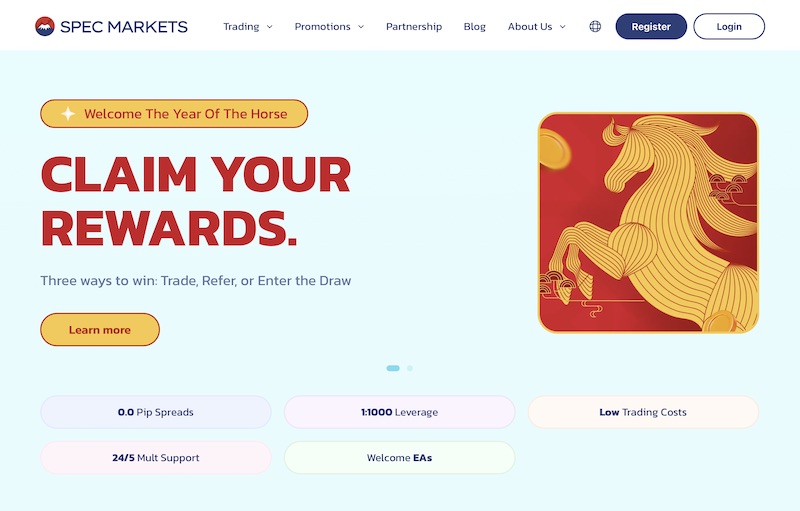Expand the Promotions dropdown menu

tap(329, 27)
